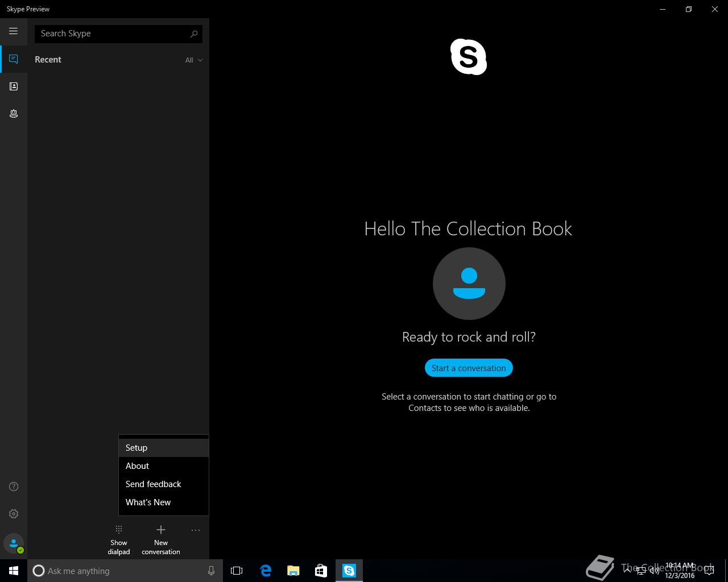
Task: Open the Bots sidebar icon
Action: pos(14,114)
